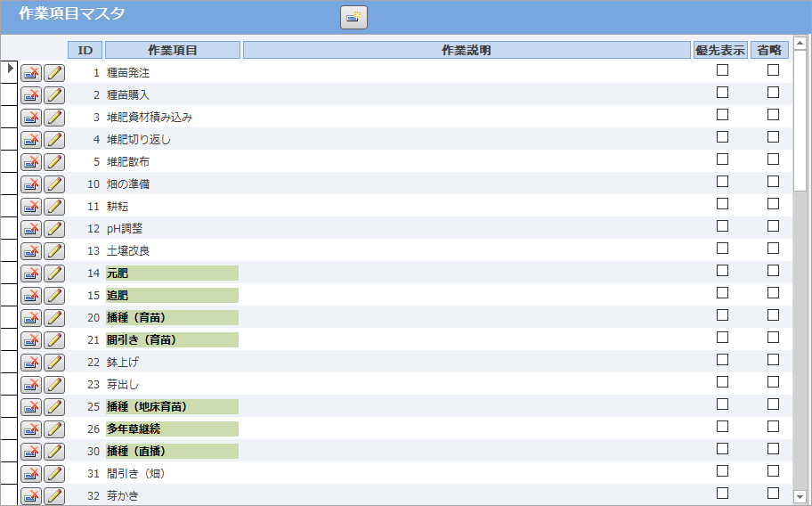Delete the 芽出し row
Image resolution: width=812 pixels, height=506 pixels.
coord(31,385)
